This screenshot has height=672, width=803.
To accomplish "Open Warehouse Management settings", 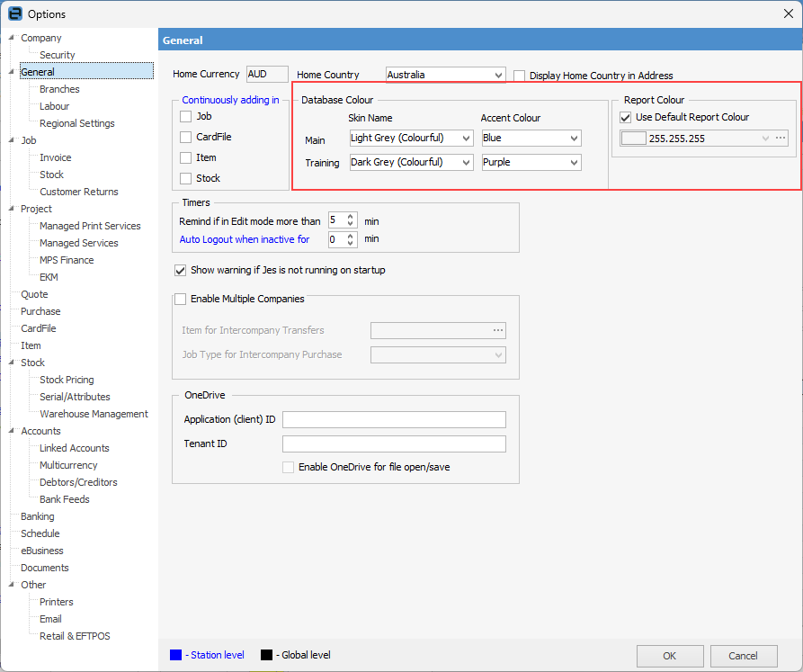I will pyautogui.click(x=94, y=414).
